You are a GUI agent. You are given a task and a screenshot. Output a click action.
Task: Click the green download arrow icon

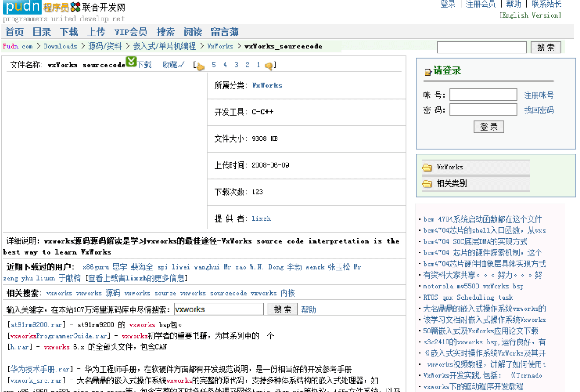coord(131,62)
